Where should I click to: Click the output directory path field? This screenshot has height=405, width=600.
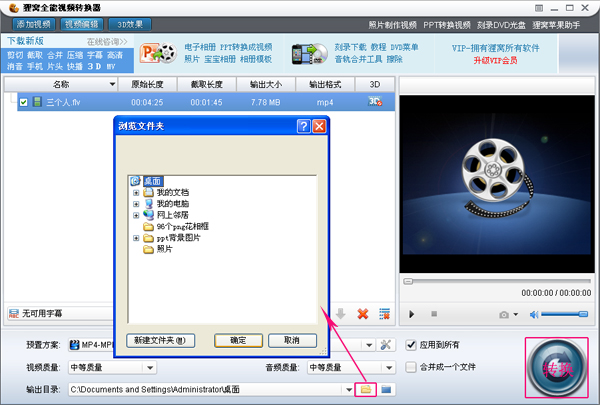point(206,390)
